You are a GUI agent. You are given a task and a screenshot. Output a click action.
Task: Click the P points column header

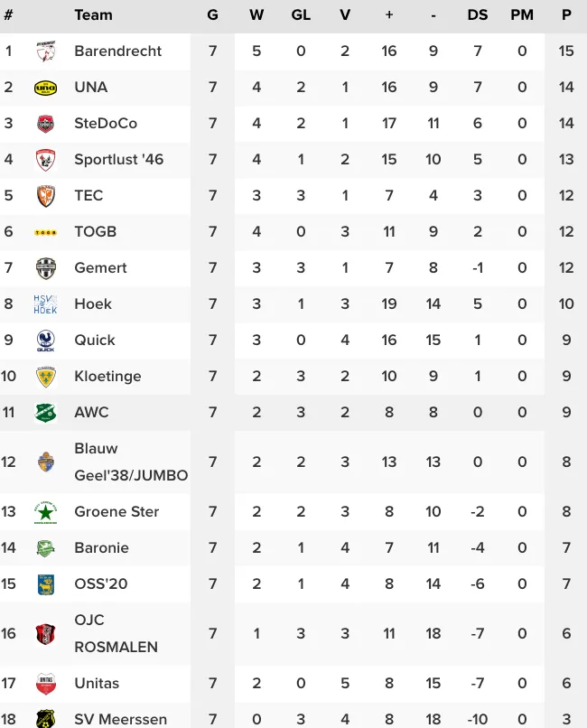566,14
